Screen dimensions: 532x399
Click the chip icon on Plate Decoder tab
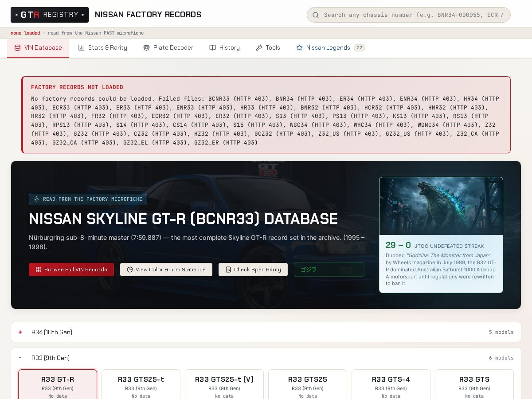[146, 48]
